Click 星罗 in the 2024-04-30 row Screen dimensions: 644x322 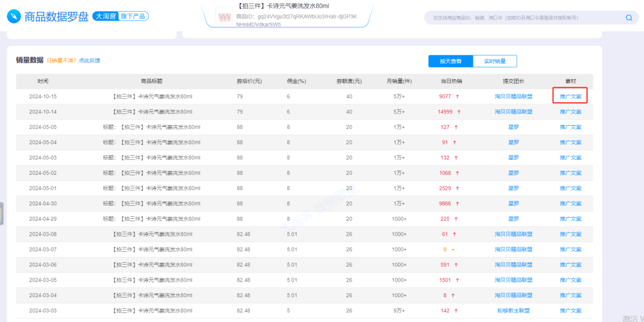pos(513,203)
